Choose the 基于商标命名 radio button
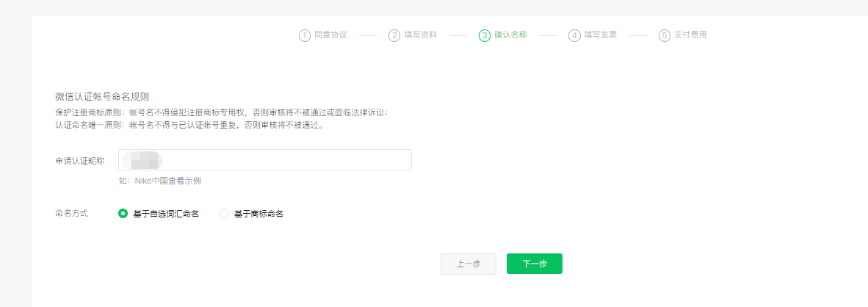The height and width of the screenshot is (307, 868). [x=225, y=214]
